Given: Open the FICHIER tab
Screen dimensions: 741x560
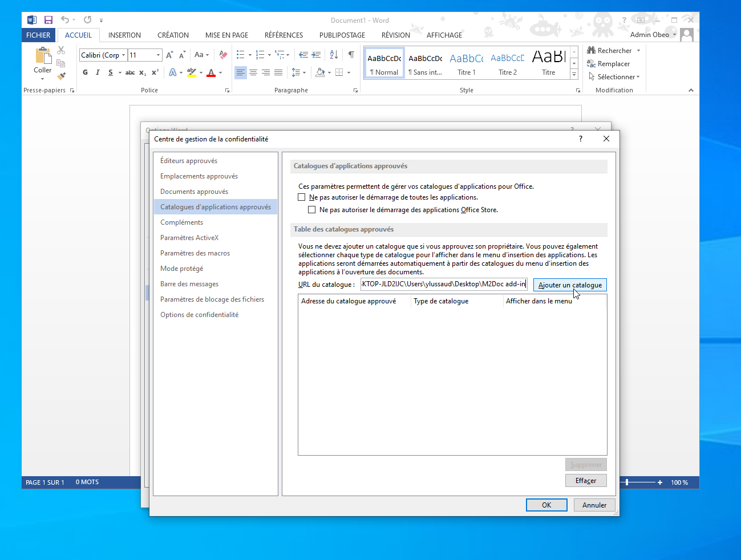Looking at the screenshot, I should coord(38,35).
